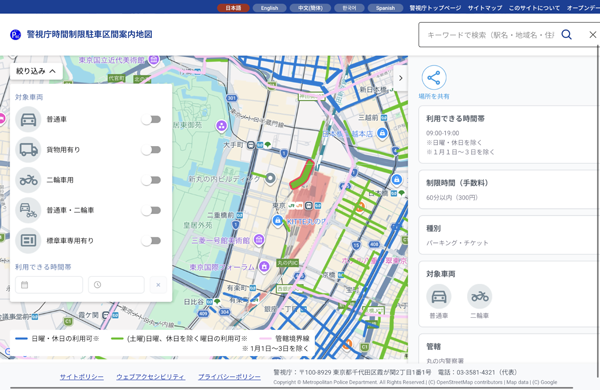Toggle the 普通車・二輪車 filter switch
Image resolution: width=600 pixels, height=390 pixels.
pyautogui.click(x=151, y=210)
